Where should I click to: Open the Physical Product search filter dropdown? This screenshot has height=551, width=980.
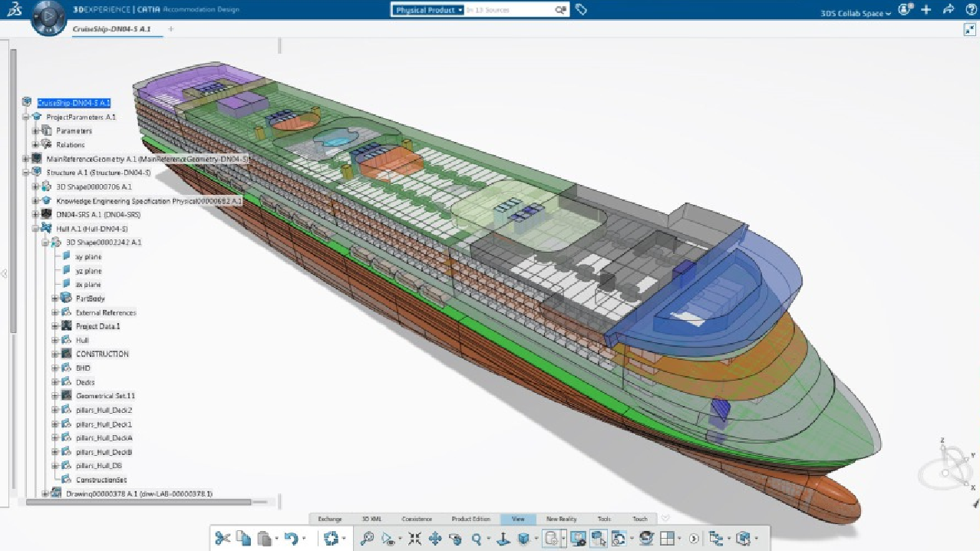pyautogui.click(x=430, y=10)
